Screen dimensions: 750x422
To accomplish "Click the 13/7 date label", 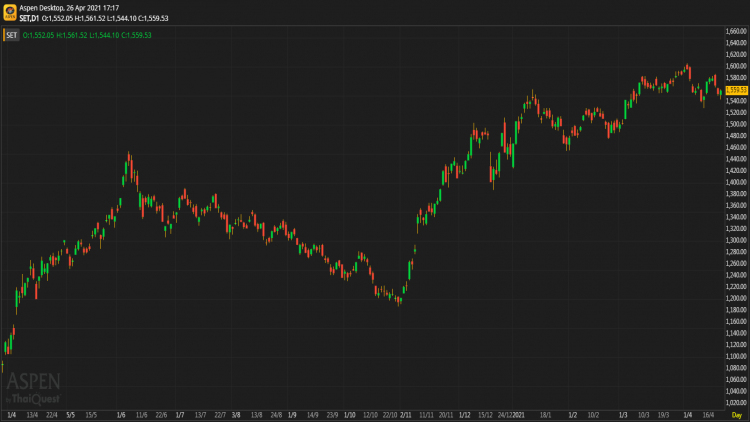I will [x=200, y=415].
